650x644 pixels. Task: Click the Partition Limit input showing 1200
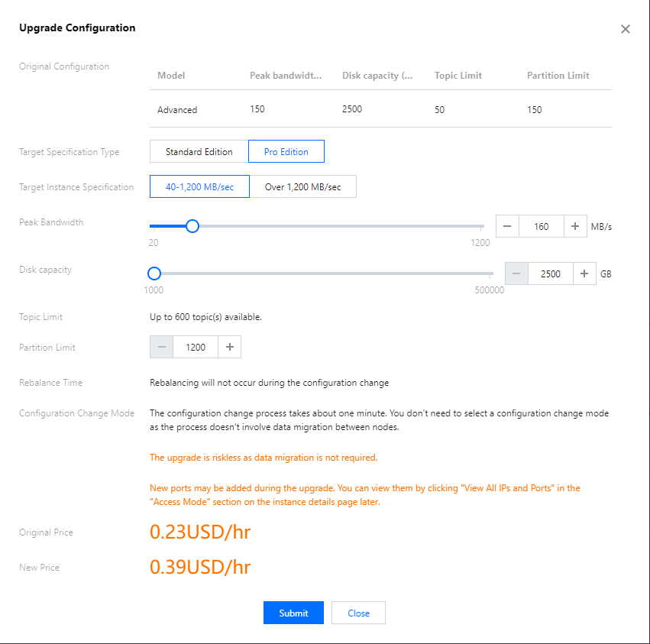point(196,347)
